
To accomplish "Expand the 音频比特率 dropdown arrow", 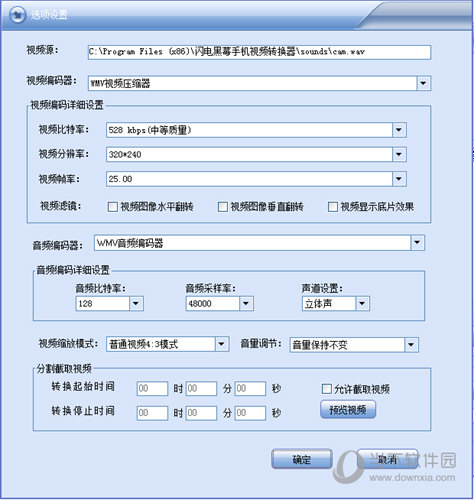I will click(x=136, y=303).
